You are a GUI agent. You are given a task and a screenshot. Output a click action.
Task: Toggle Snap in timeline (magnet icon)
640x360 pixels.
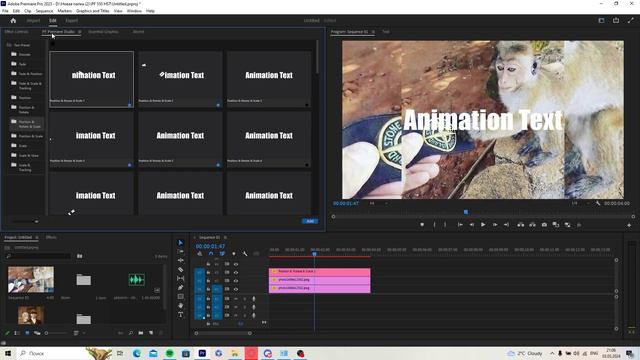coord(211,254)
